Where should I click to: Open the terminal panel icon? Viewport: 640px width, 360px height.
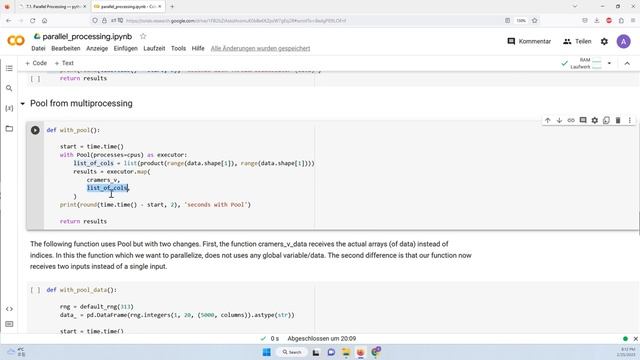[9, 324]
